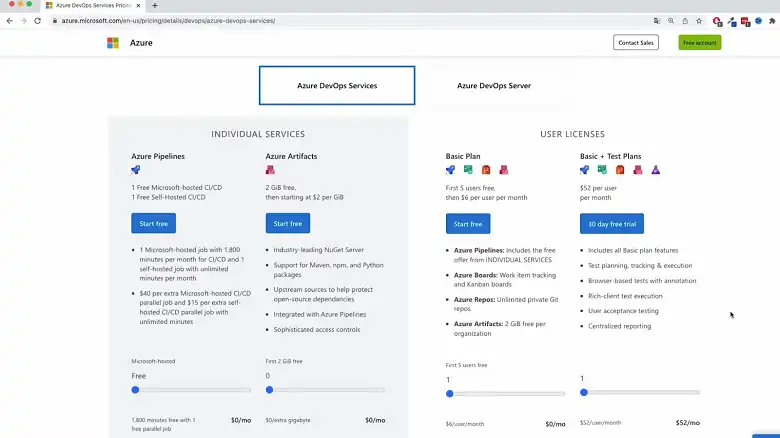Image resolution: width=780 pixels, height=438 pixels.
Task: Click Start free under Basic Plan
Action: click(x=468, y=224)
